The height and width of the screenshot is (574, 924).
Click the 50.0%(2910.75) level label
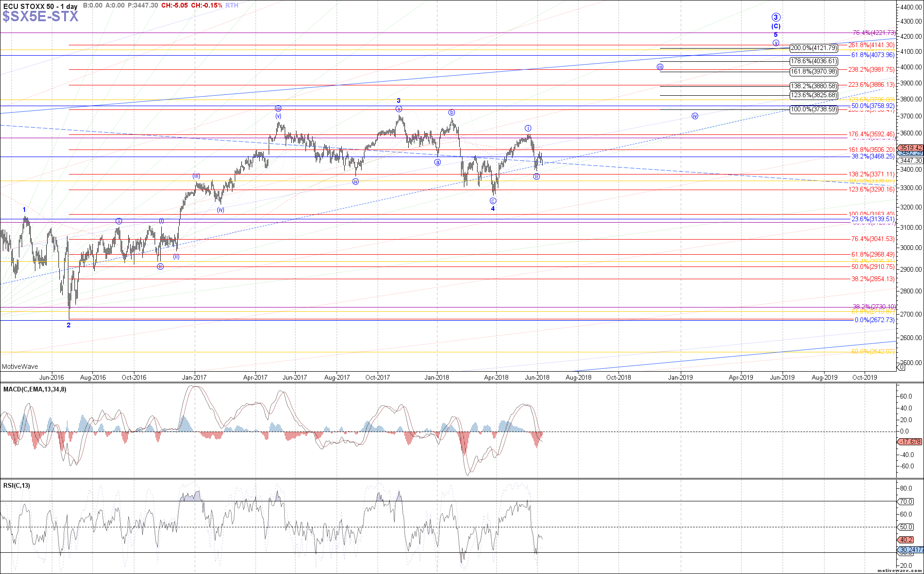pyautogui.click(x=873, y=267)
